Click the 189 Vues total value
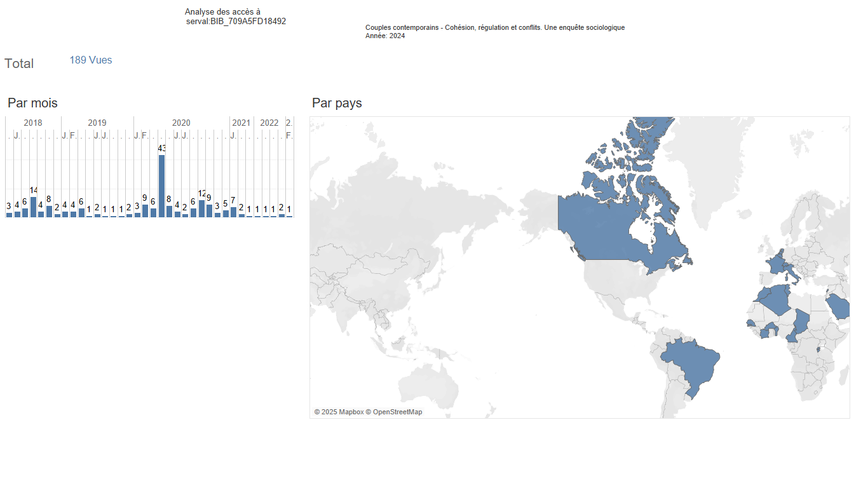 click(91, 60)
